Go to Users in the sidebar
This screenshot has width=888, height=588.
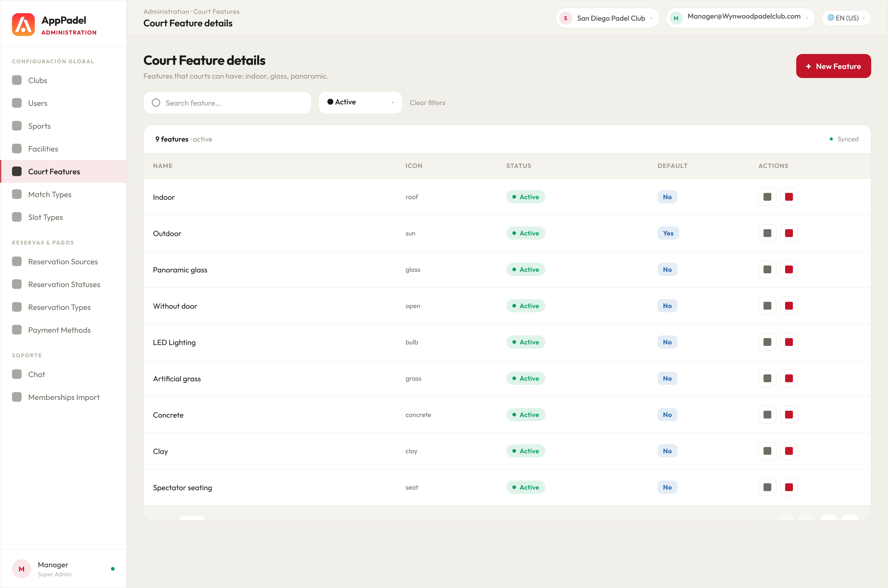pyautogui.click(x=63, y=103)
